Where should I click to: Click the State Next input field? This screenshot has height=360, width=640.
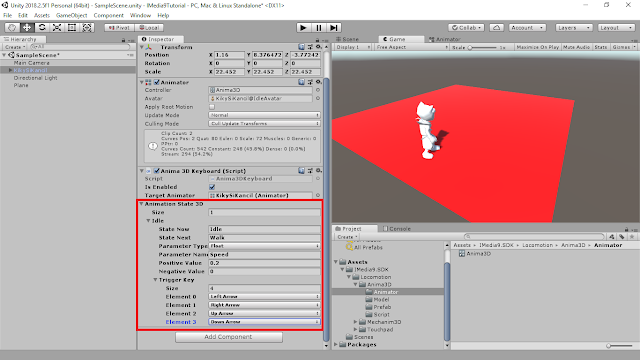tap(264, 238)
